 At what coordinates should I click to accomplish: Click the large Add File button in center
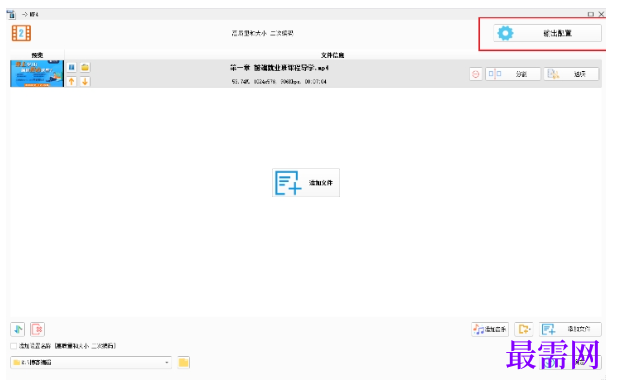(x=306, y=183)
